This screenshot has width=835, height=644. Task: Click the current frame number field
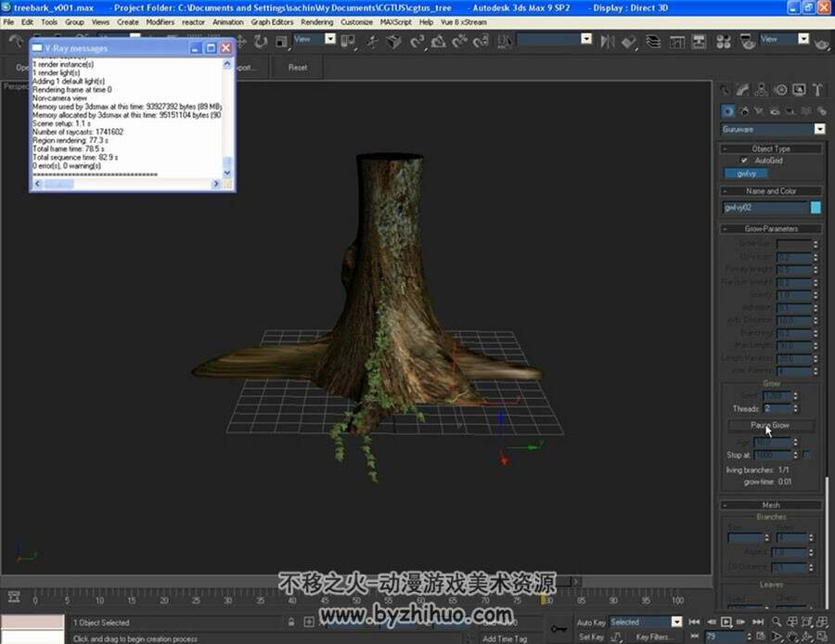pos(724,636)
